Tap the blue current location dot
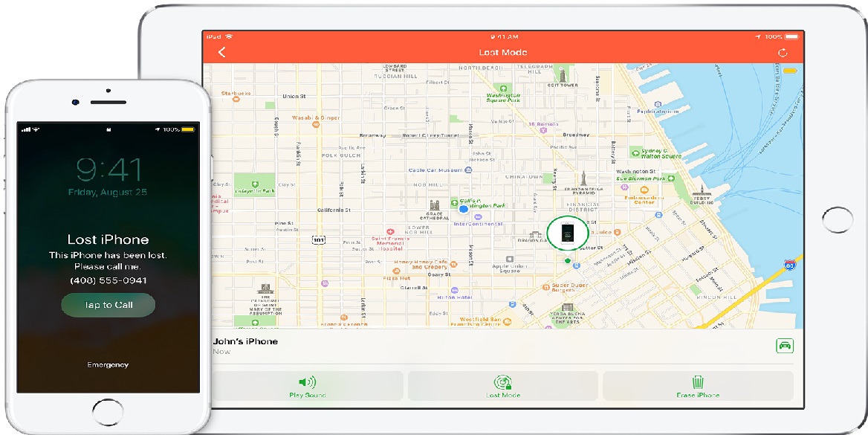 tap(463, 209)
